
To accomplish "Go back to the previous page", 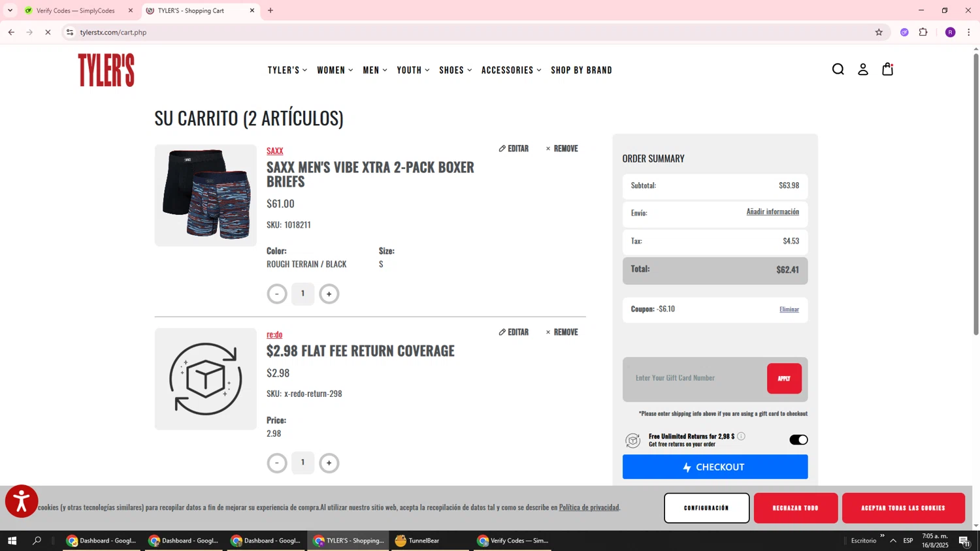I will (x=11, y=32).
